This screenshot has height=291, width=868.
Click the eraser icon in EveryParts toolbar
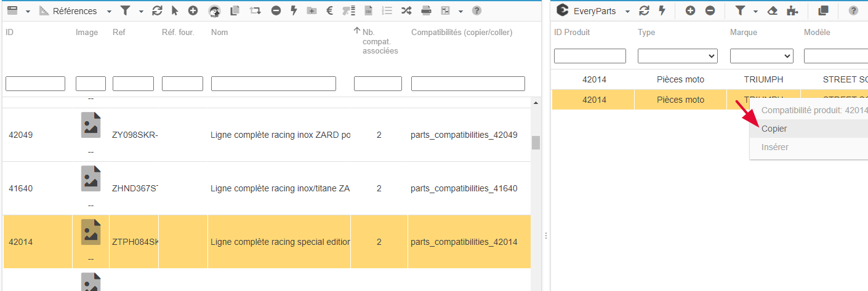pyautogui.click(x=774, y=11)
